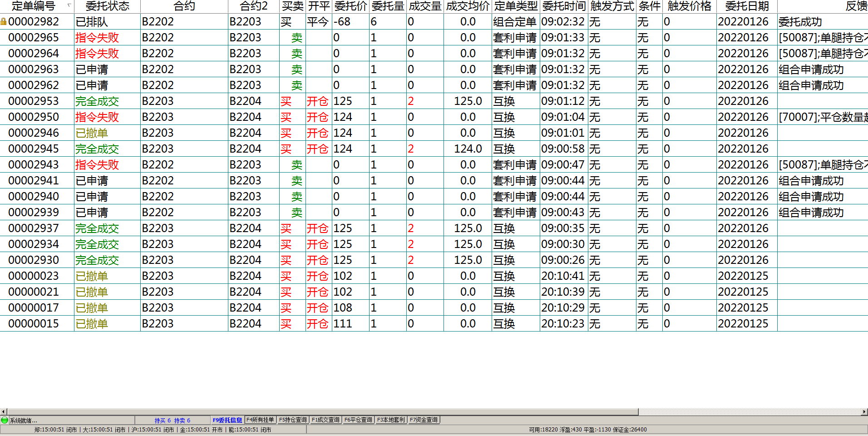Click the 委托时间 column header
This screenshot has width=868, height=436.
tap(563, 6)
